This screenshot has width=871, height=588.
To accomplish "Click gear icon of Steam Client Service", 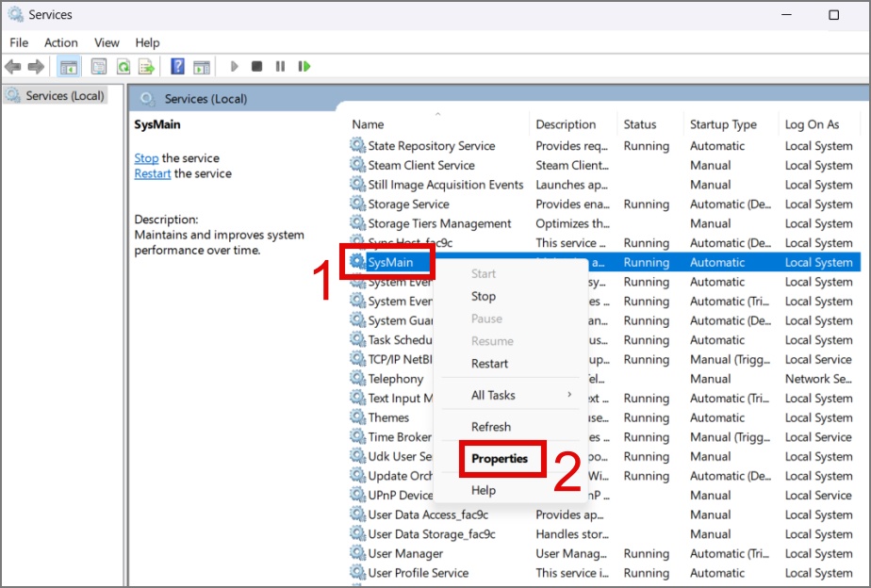I will (357, 165).
